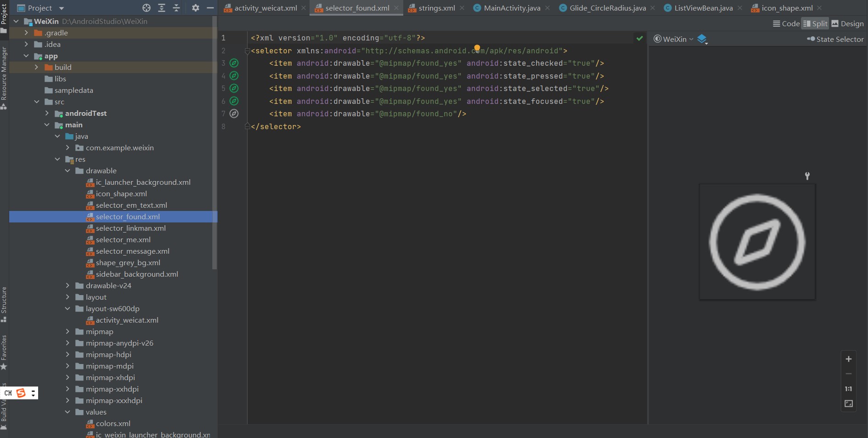The image size is (868, 438).
Task: Hide the Project panel with minus icon
Action: [x=210, y=8]
